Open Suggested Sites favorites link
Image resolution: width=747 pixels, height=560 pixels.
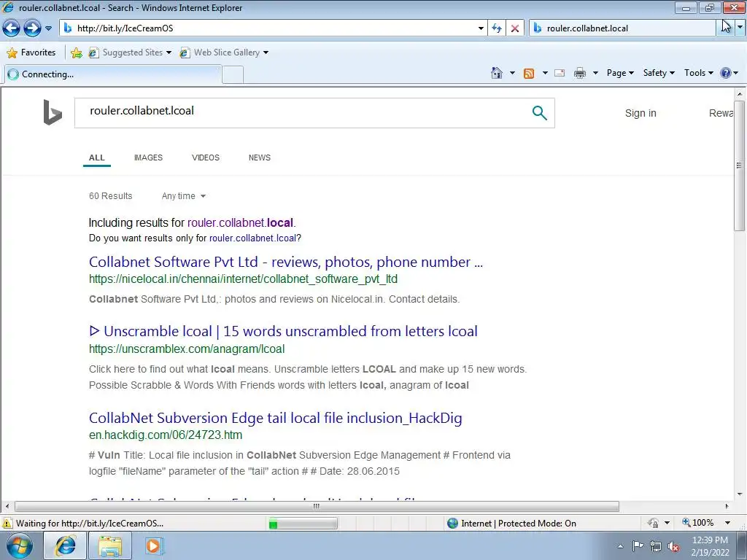130,52
